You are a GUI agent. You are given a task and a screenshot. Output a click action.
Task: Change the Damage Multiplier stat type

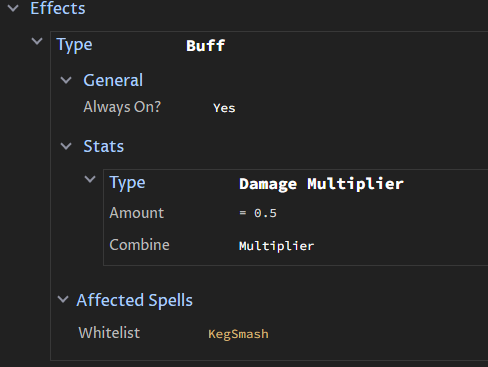[321, 184]
